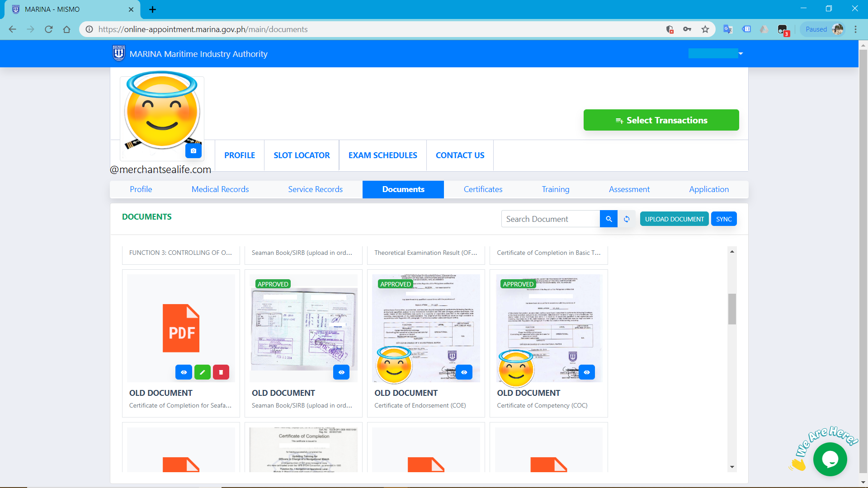Focus the Search Document input field
868x488 pixels.
pos(551,219)
